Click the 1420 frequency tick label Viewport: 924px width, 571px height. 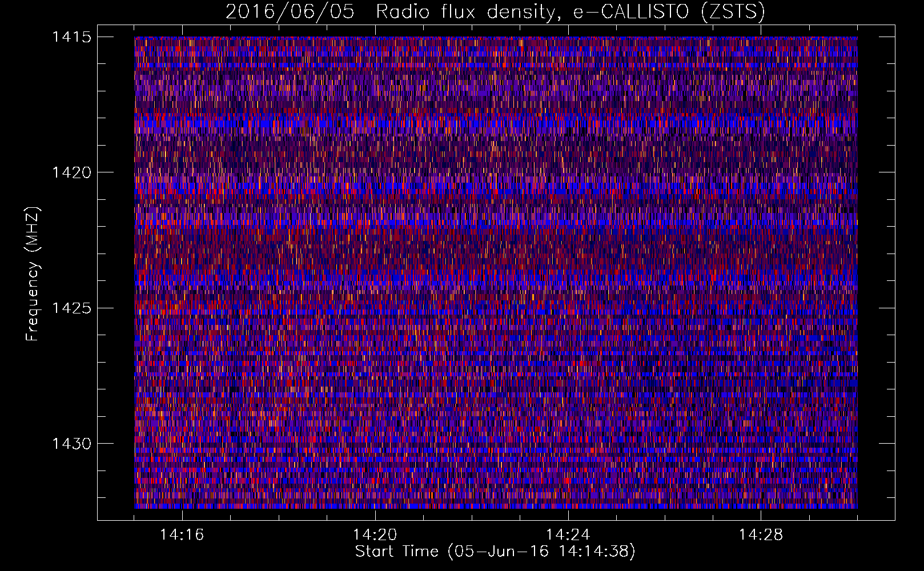coord(72,172)
